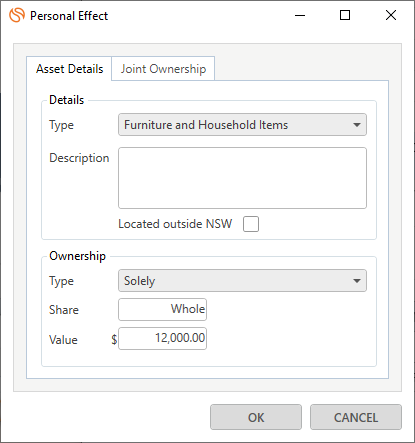
Task: Click the Description label
Action: (79, 158)
